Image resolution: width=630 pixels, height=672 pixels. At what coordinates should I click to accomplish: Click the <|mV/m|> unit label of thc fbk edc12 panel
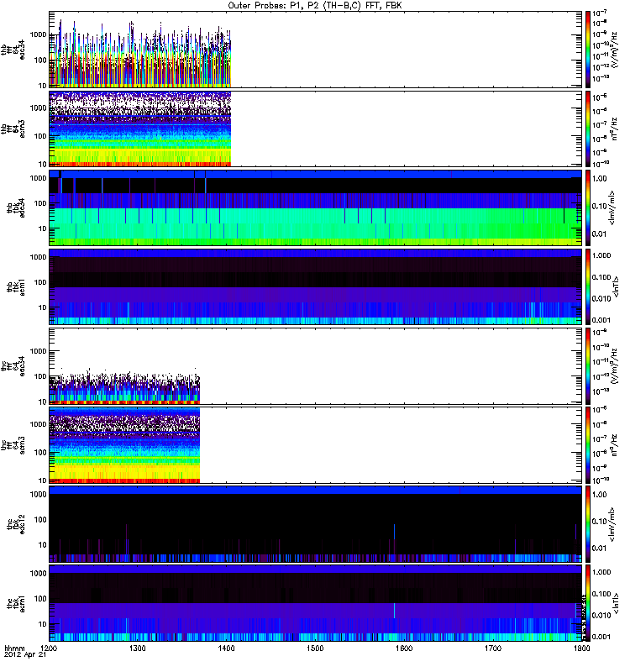(612, 524)
